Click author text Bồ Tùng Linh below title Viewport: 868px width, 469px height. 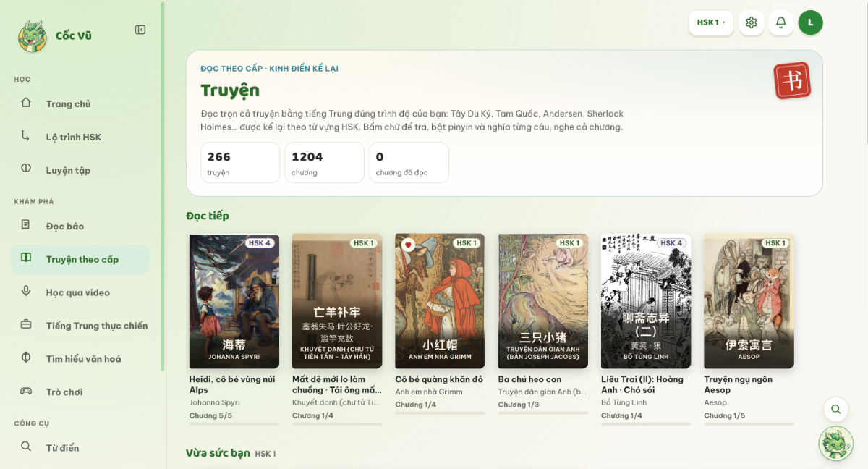[624, 402]
